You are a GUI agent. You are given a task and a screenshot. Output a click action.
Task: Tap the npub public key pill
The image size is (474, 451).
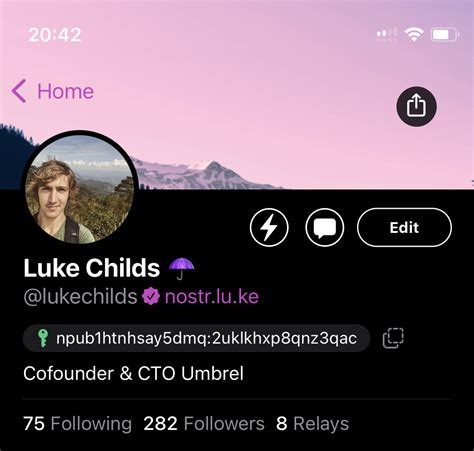coord(196,338)
